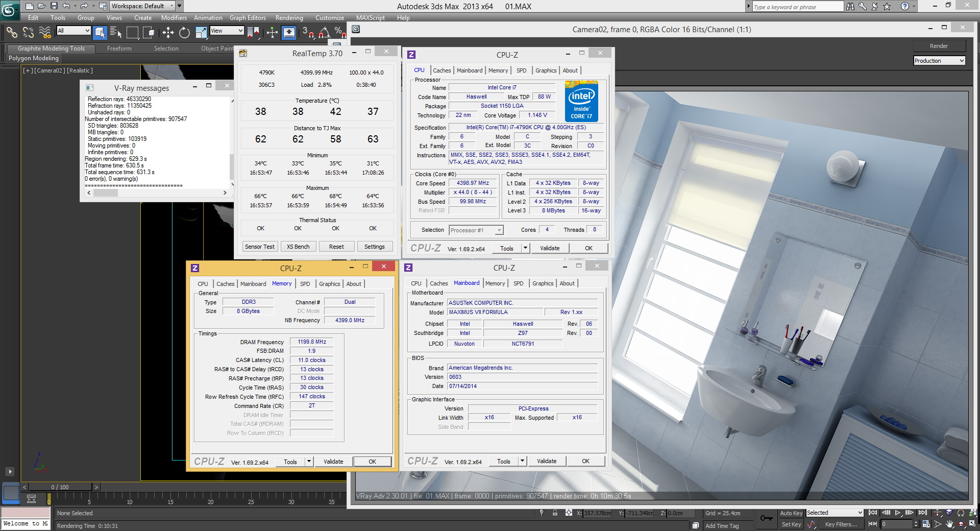This screenshot has height=531, width=980.
Task: Click the Reset button in RealTemp
Action: click(336, 247)
